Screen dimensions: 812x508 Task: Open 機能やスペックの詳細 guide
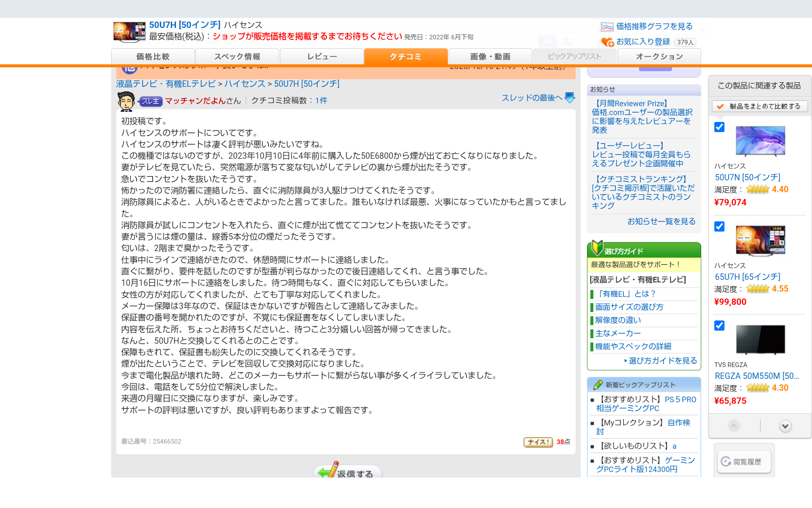pos(633,346)
